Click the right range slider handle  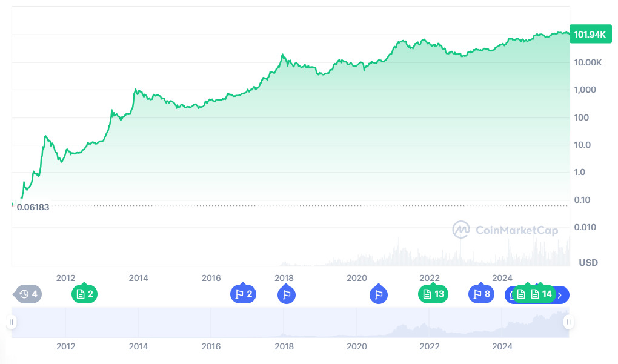[x=568, y=322]
